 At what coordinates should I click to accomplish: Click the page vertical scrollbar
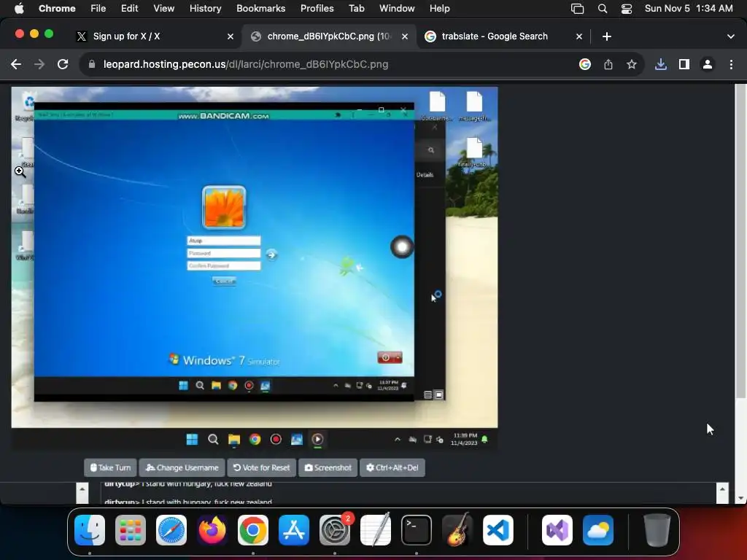[740, 241]
